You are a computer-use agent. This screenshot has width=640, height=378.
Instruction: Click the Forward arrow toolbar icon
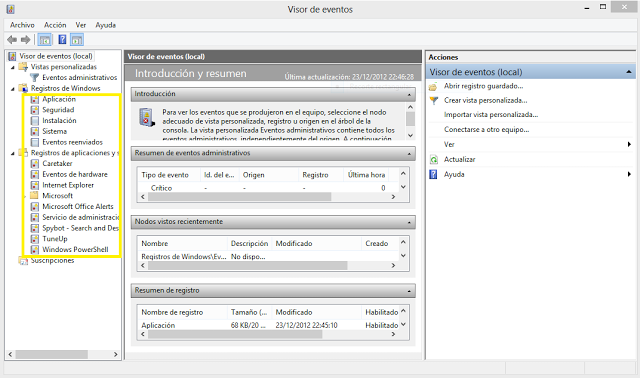(26, 40)
